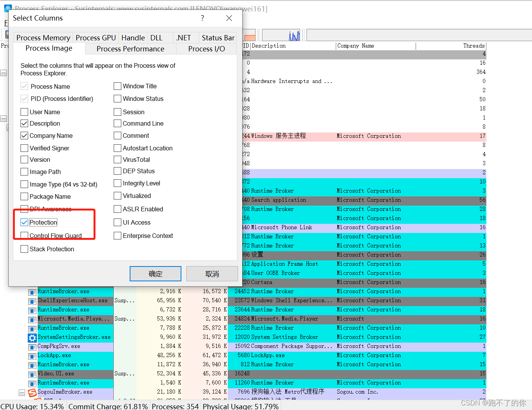The width and height of the screenshot is (532, 410).
Task: Check the Stack Protection option
Action: pyautogui.click(x=24, y=249)
